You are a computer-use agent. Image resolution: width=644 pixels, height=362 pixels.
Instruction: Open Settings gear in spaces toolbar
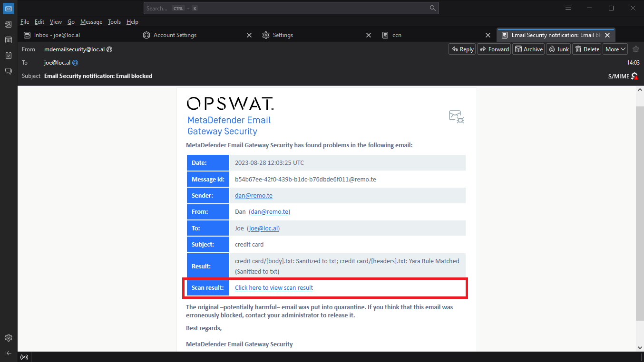tap(8, 338)
